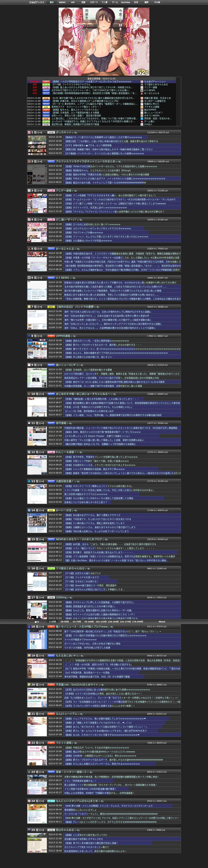Open the YouTube navigation tab
Image resolution: width=208 pixels, height=868 pixels.
(125, 2)
